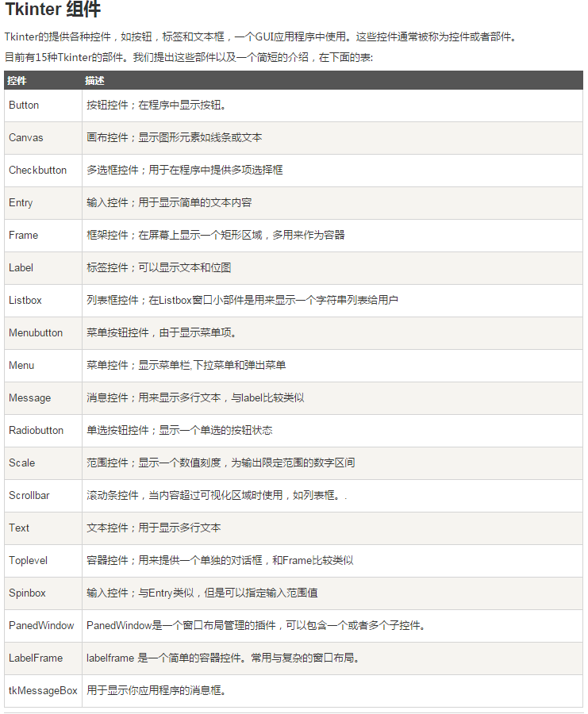Click the 'Listbox' widget name
The image size is (588, 714).
pyautogui.click(x=25, y=301)
